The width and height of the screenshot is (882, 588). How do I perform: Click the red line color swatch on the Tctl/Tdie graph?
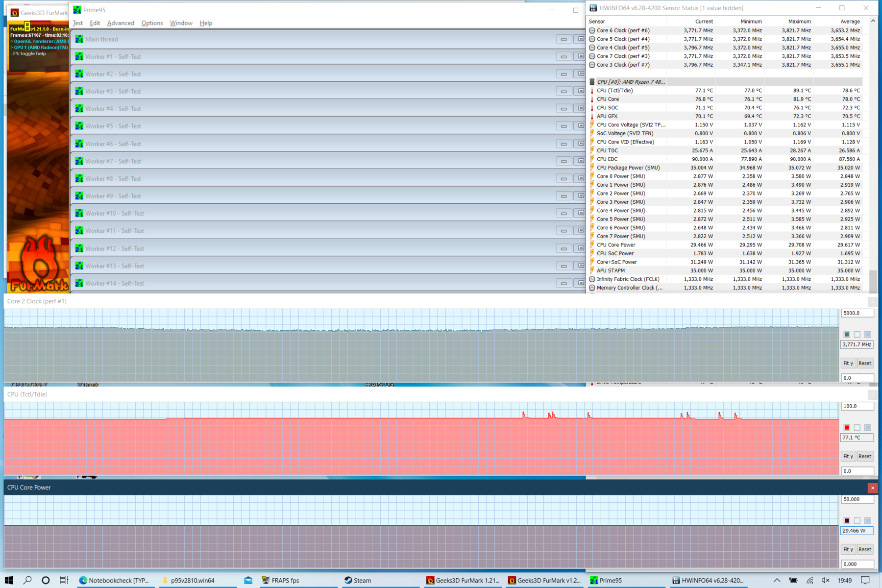coord(847,427)
